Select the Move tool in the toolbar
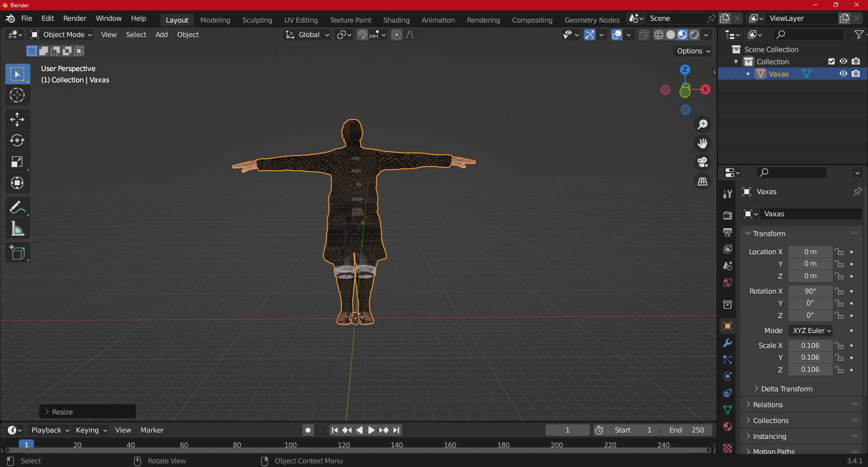 click(x=17, y=119)
